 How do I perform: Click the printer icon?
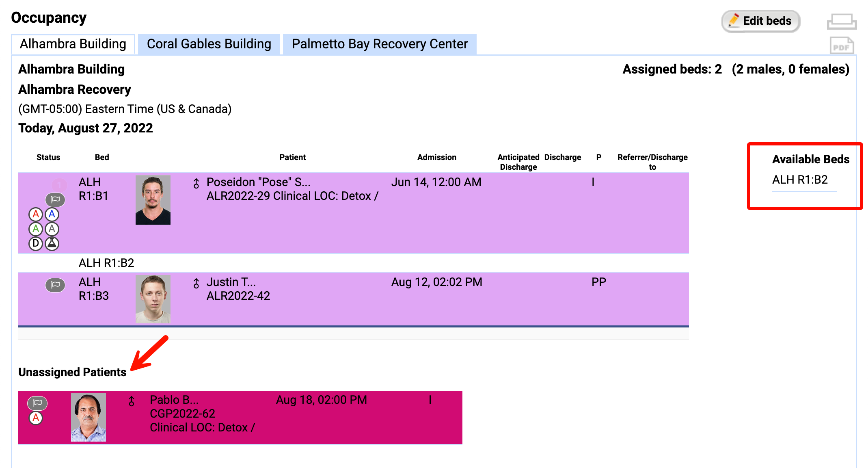tap(842, 22)
